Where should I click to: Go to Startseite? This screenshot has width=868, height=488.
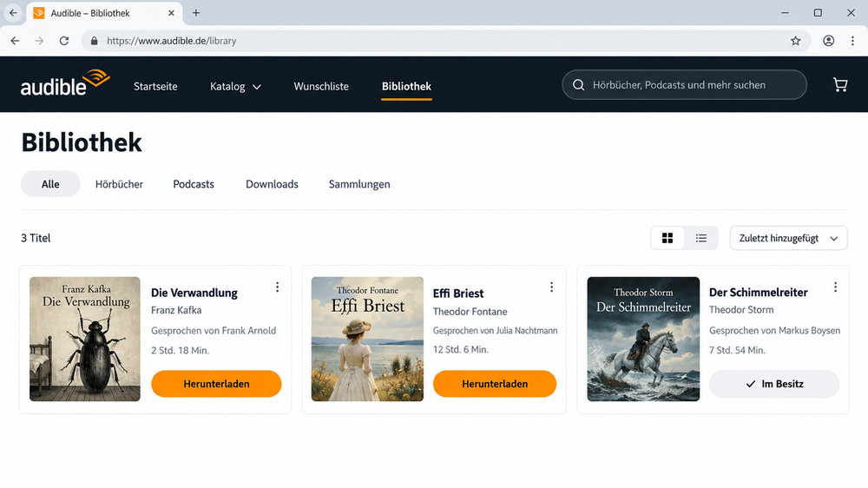(155, 87)
